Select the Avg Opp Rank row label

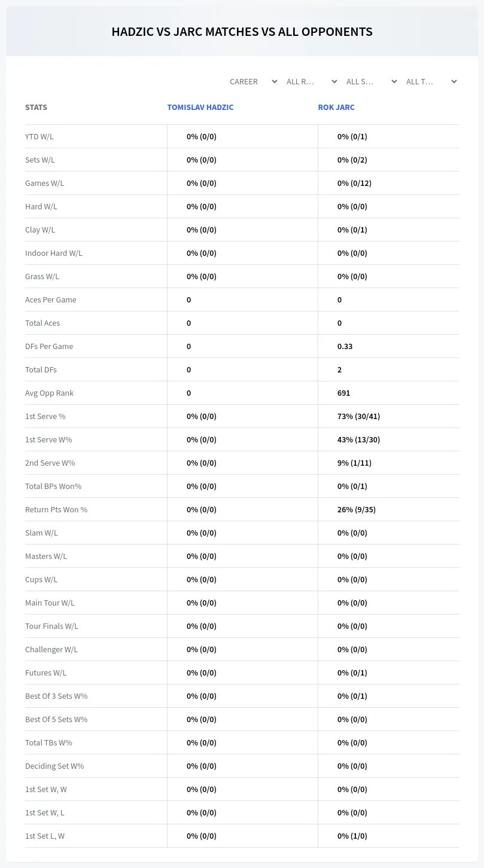pos(50,393)
